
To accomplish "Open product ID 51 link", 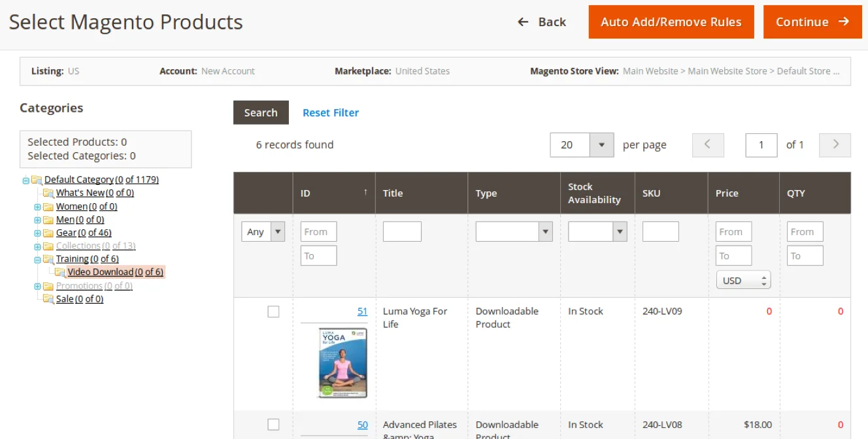I will click(x=362, y=312).
